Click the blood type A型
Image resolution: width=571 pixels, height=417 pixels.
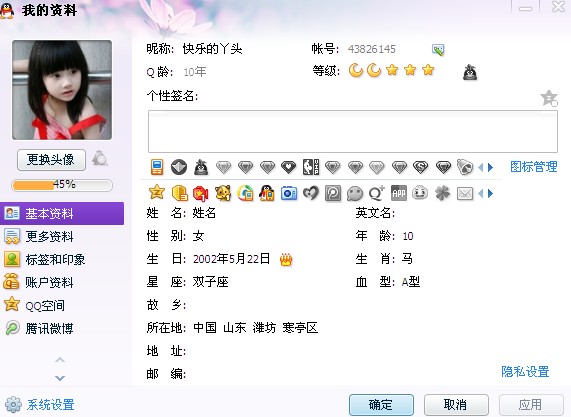coord(411,282)
